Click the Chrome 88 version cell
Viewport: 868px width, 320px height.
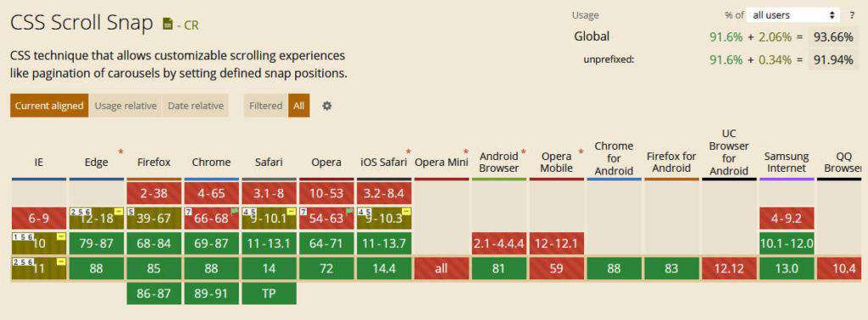point(211,268)
